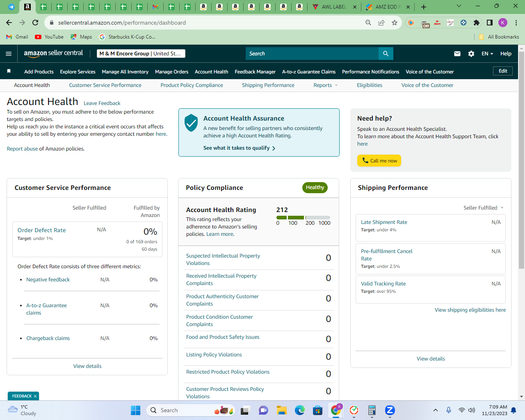
Task: Expand the EN language dropdown
Action: click(487, 54)
